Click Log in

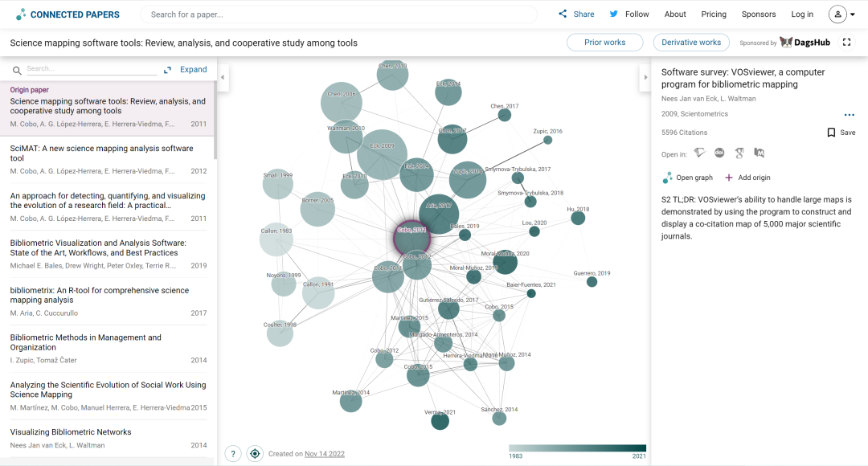coord(802,14)
